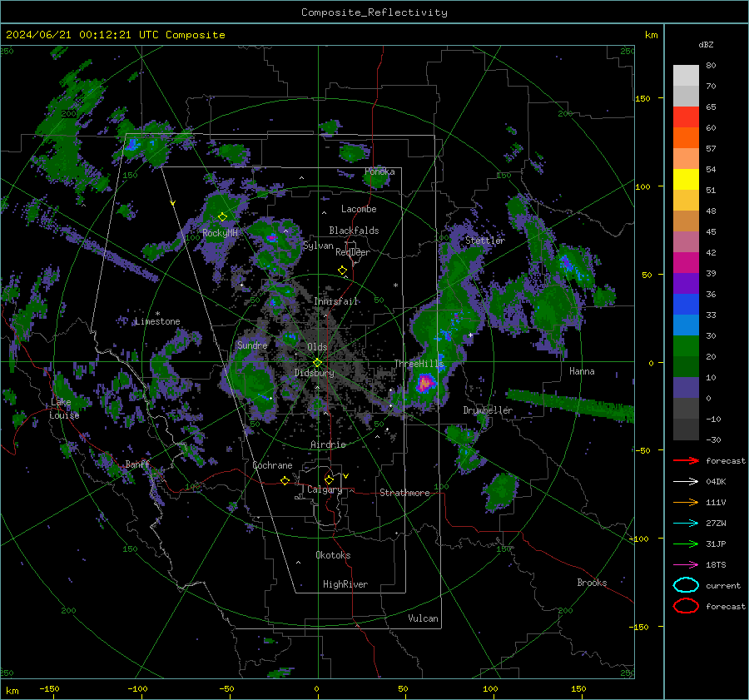Click the red forecast ellipse icon
749x700 pixels.
(686, 606)
